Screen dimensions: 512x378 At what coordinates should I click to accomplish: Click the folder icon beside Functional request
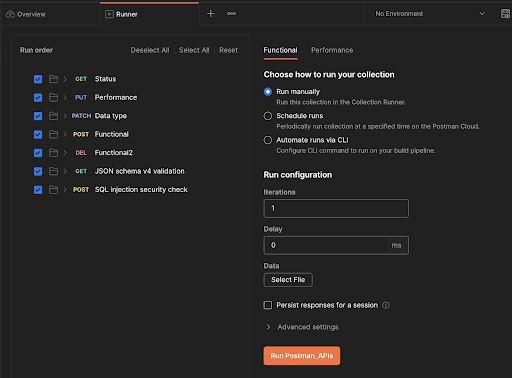pyautogui.click(x=53, y=134)
